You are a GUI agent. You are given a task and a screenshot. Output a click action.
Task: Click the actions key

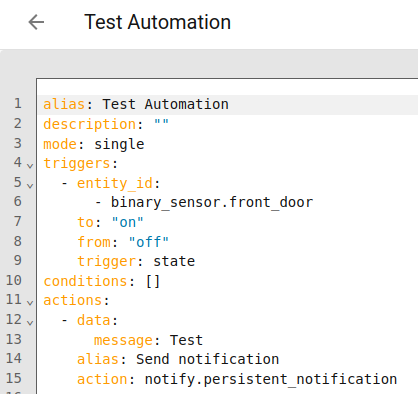72,301
